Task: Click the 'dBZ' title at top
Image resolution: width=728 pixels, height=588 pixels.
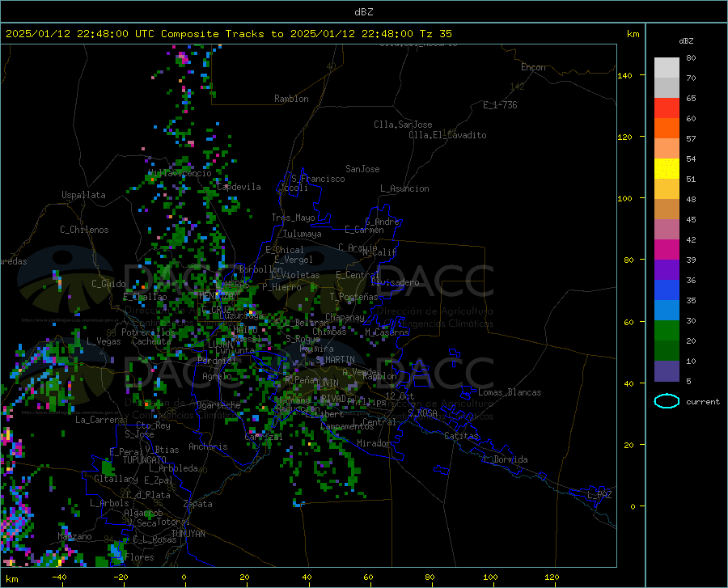Action: tap(363, 12)
